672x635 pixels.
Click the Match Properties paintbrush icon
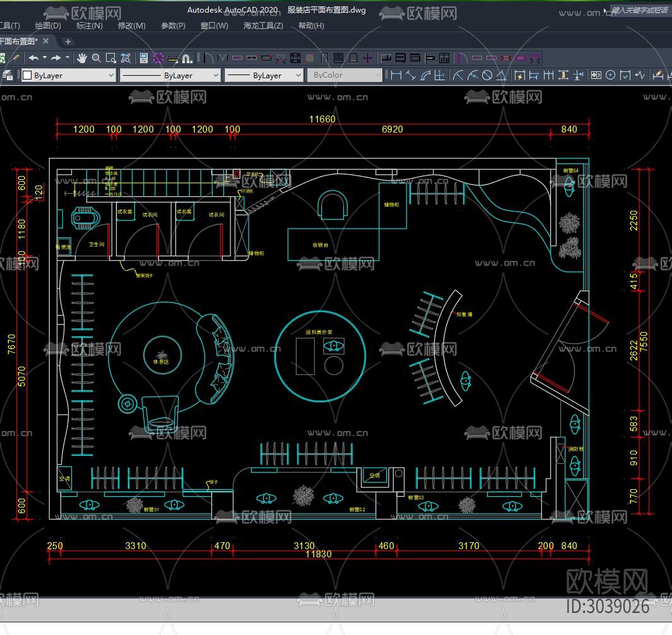(x=15, y=58)
